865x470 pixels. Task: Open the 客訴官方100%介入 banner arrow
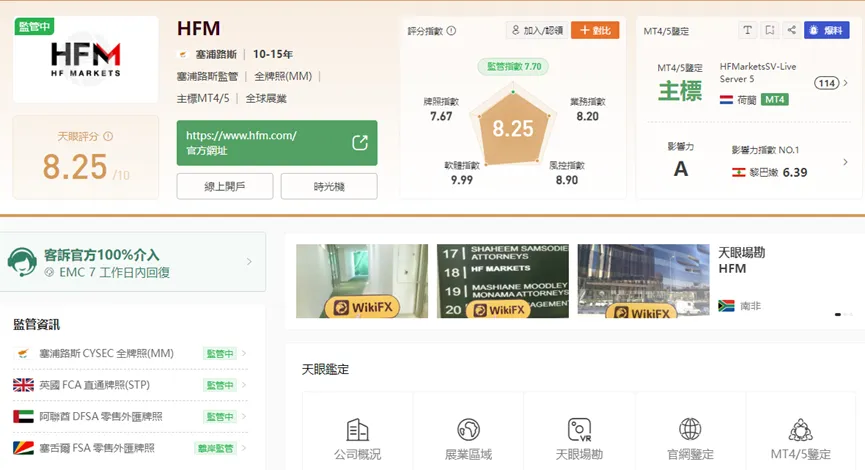coord(249,261)
